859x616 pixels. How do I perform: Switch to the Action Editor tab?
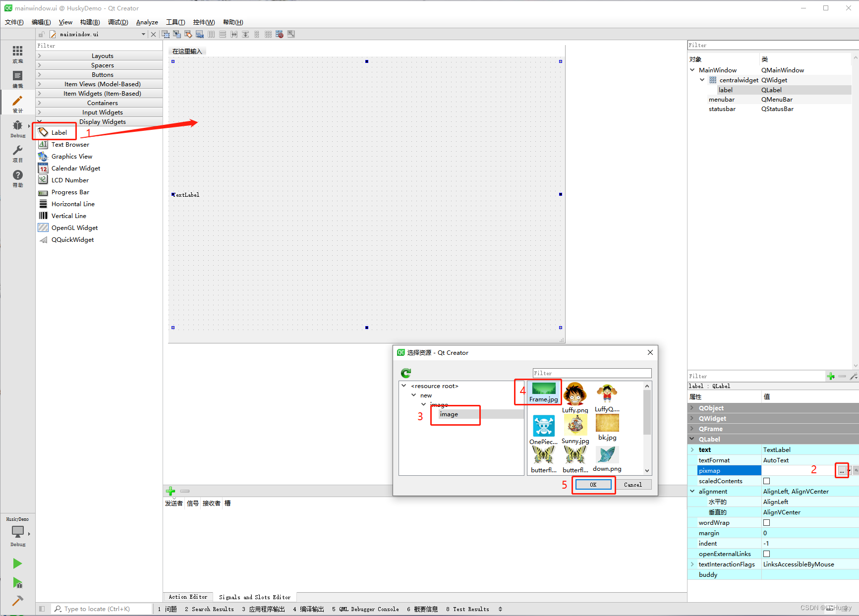point(188,597)
